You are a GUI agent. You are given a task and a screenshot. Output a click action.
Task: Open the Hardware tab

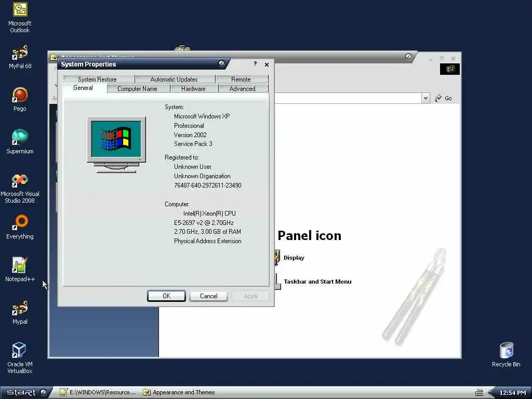tap(193, 88)
